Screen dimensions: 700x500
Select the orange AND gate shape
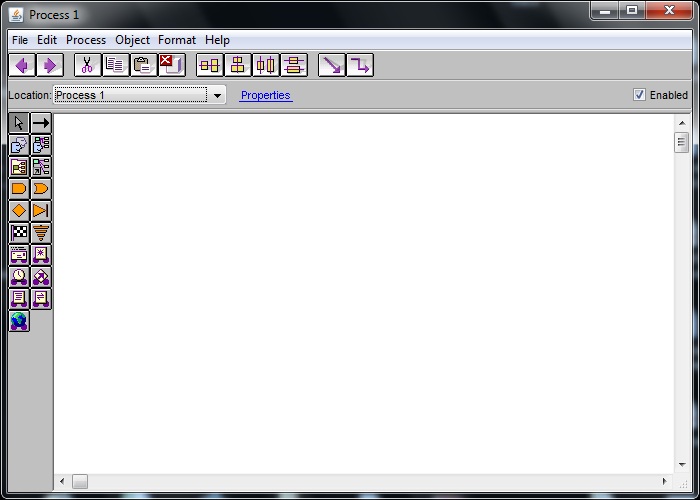(x=19, y=189)
